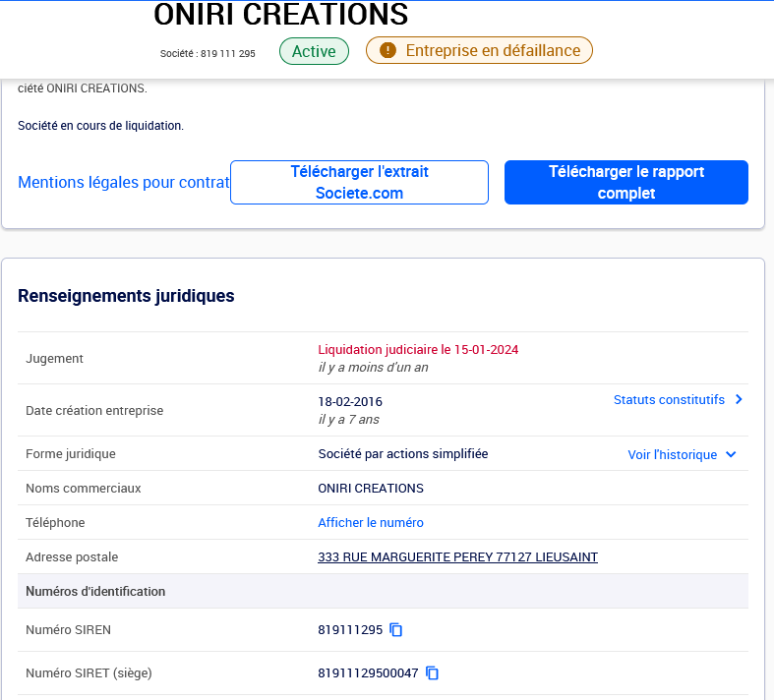Click 'il y a moins d'un an' text
The height and width of the screenshot is (700, 774).
[373, 368]
